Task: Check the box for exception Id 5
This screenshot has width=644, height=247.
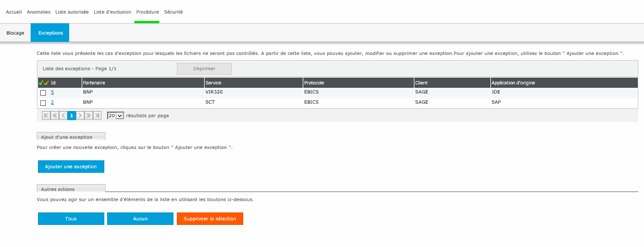Action: pos(43,92)
